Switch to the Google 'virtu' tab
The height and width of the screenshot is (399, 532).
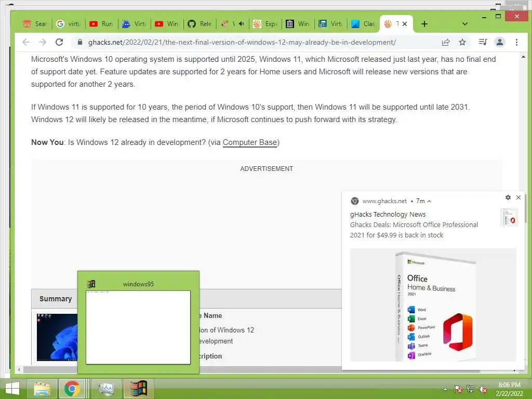pos(69,24)
